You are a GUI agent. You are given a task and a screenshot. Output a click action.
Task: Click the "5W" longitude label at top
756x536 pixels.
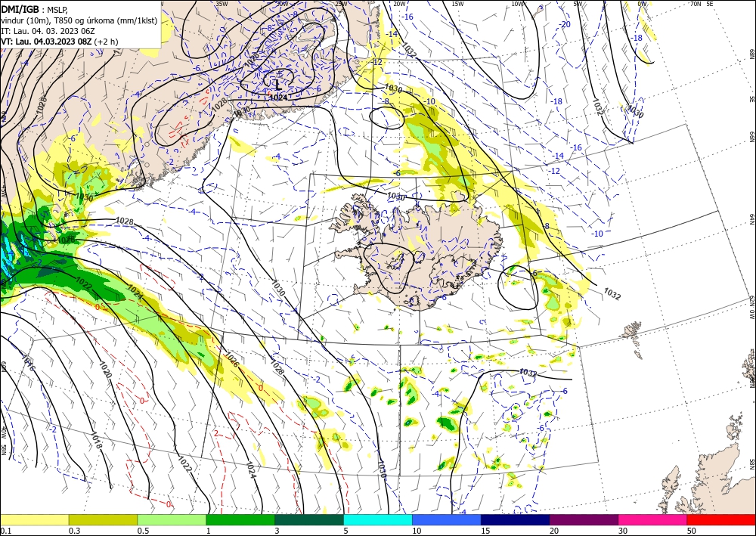point(578,4)
